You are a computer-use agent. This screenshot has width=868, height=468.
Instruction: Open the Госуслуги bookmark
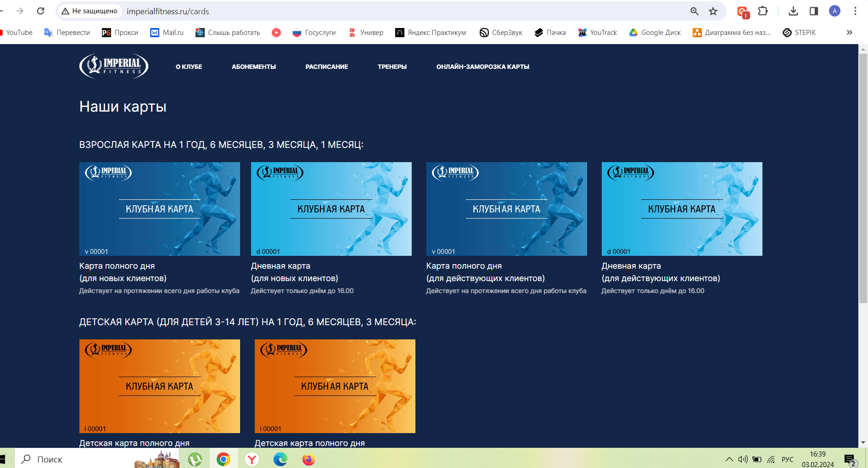314,33
